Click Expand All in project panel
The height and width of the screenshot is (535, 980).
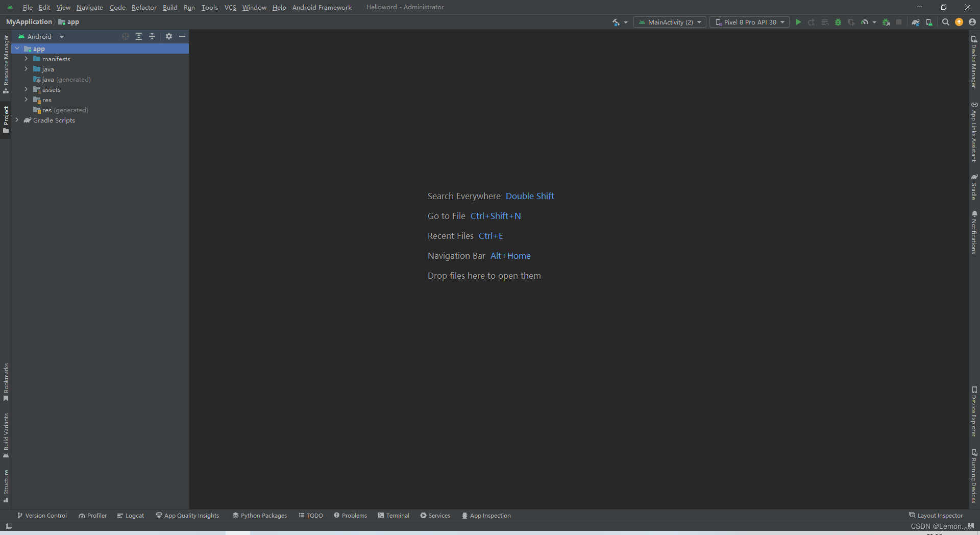pyautogui.click(x=139, y=36)
